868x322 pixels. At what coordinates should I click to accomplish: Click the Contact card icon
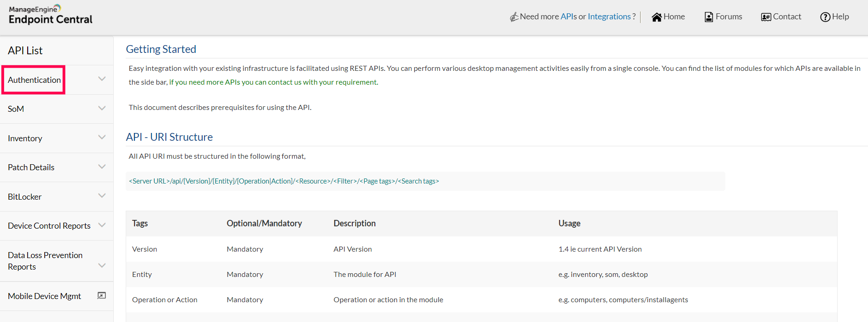(766, 17)
